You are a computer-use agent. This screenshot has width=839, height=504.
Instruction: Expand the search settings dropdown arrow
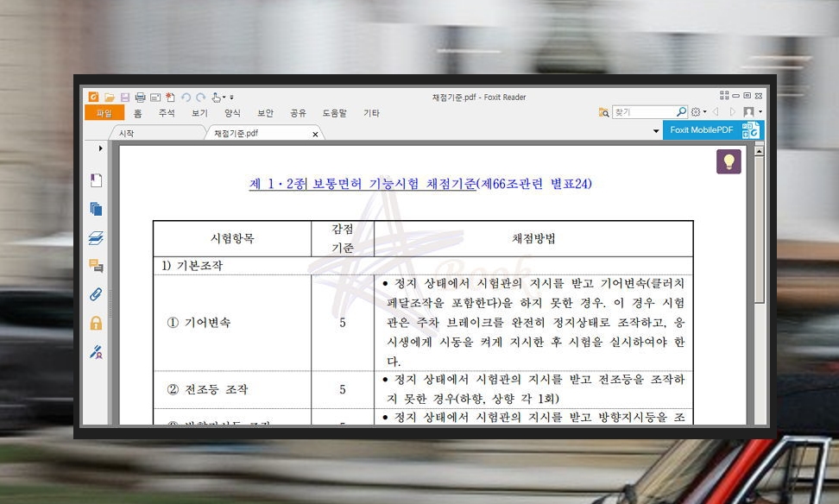(704, 112)
